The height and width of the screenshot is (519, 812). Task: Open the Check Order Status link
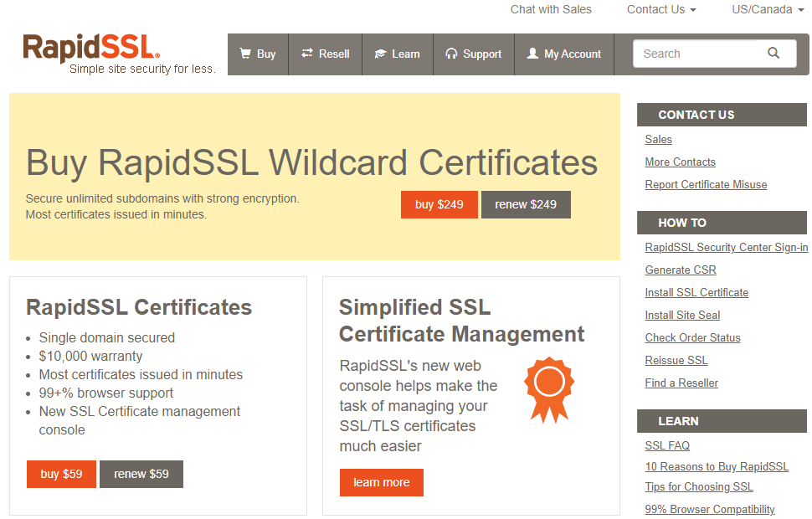tap(692, 337)
